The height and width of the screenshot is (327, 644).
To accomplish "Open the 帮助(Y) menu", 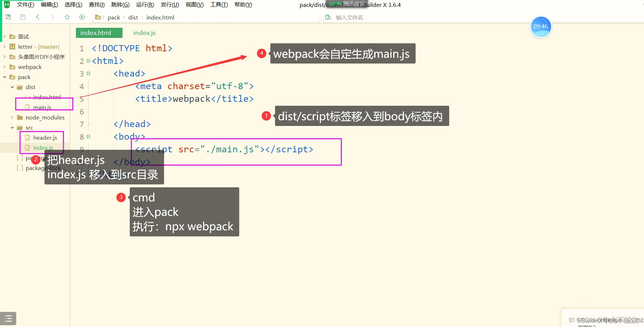I will [243, 5].
